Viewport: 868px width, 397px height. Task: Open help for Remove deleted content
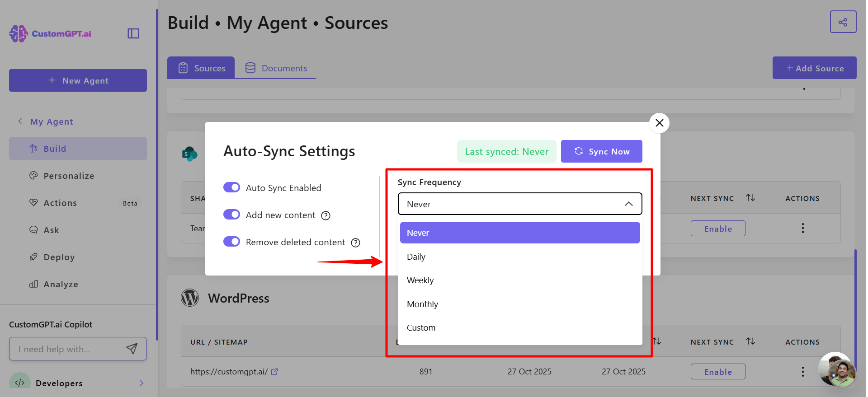point(356,243)
